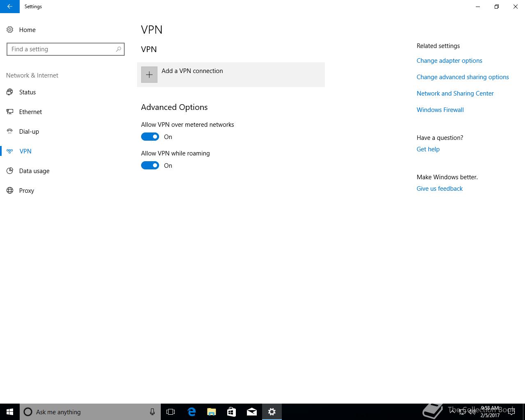525x420 pixels.
Task: Open the Windows Start menu
Action: point(10,412)
